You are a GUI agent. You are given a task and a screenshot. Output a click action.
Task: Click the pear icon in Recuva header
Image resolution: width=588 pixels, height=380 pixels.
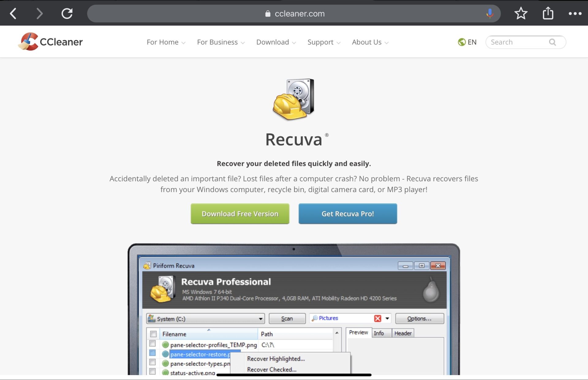(431, 290)
